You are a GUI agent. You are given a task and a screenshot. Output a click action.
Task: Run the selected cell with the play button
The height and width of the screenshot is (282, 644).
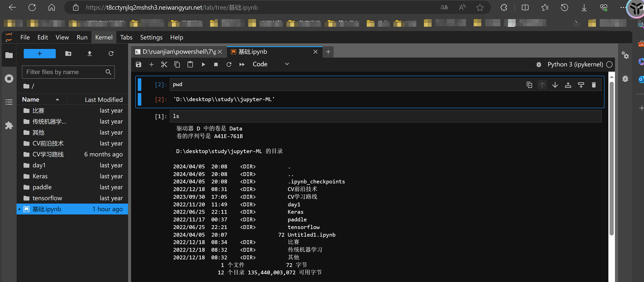pyautogui.click(x=203, y=64)
